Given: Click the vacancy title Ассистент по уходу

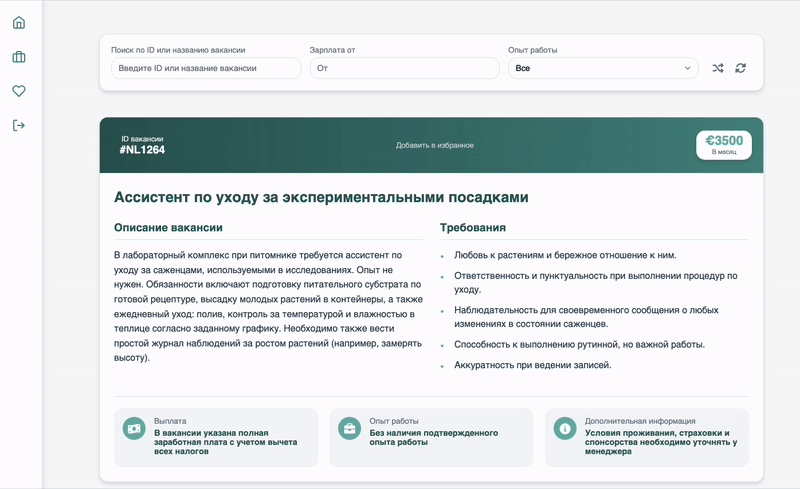Looking at the screenshot, I should 321,198.
